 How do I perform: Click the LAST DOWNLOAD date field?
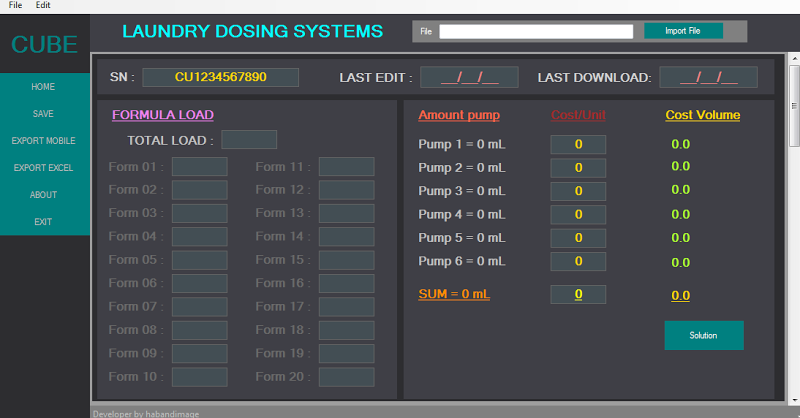(x=709, y=77)
